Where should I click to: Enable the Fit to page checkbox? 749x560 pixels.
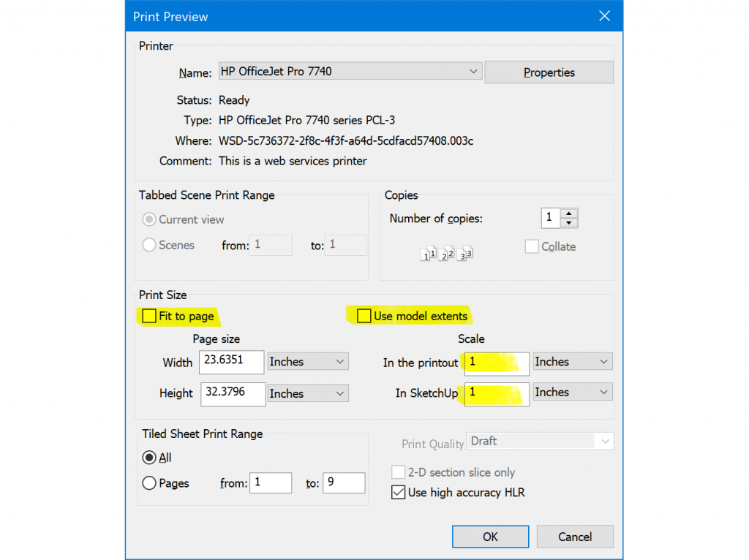pos(149,316)
